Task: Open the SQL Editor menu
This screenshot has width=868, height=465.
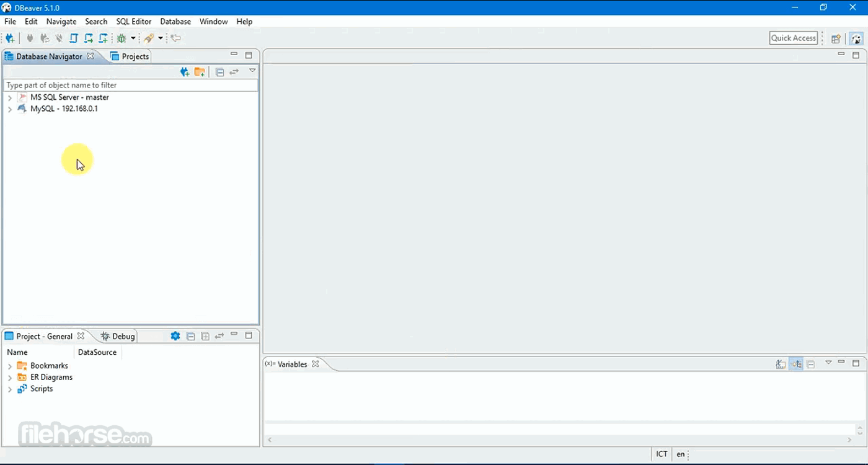Action: click(134, 22)
